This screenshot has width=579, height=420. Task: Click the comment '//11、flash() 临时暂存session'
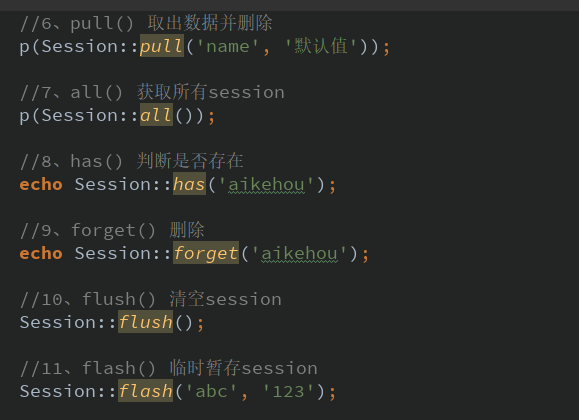(169, 368)
